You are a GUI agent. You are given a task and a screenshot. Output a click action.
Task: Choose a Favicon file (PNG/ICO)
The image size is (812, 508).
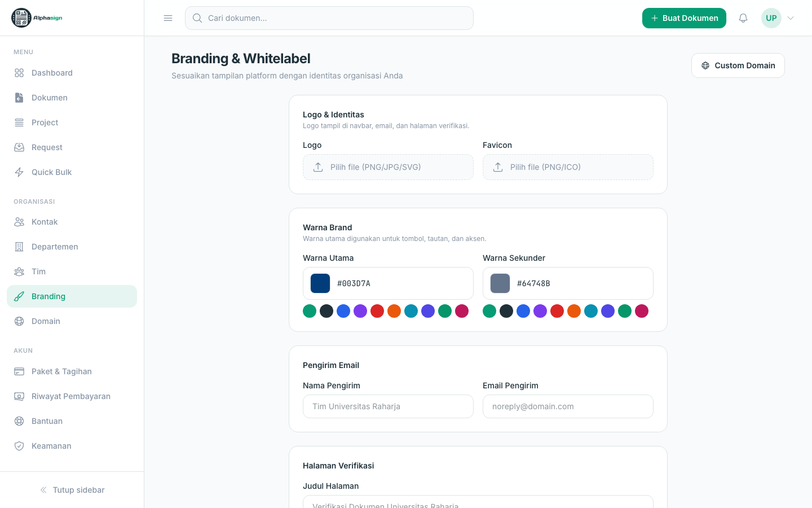click(x=568, y=167)
